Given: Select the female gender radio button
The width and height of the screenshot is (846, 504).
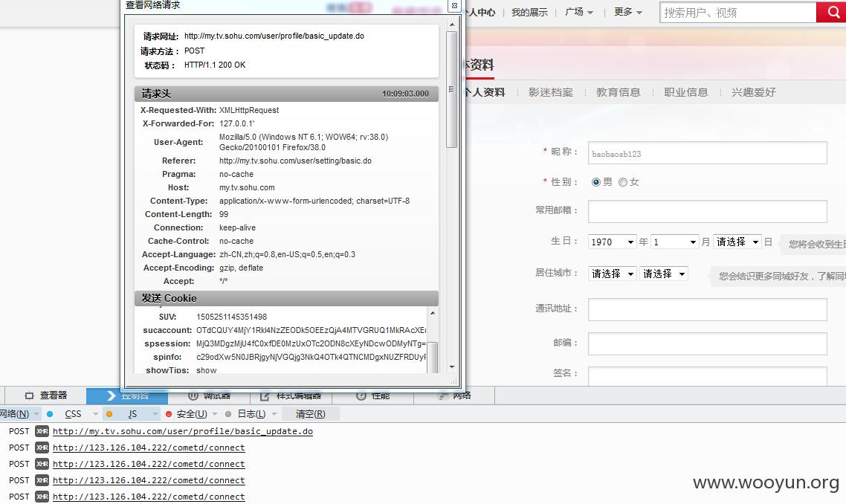Looking at the screenshot, I should click(x=623, y=182).
